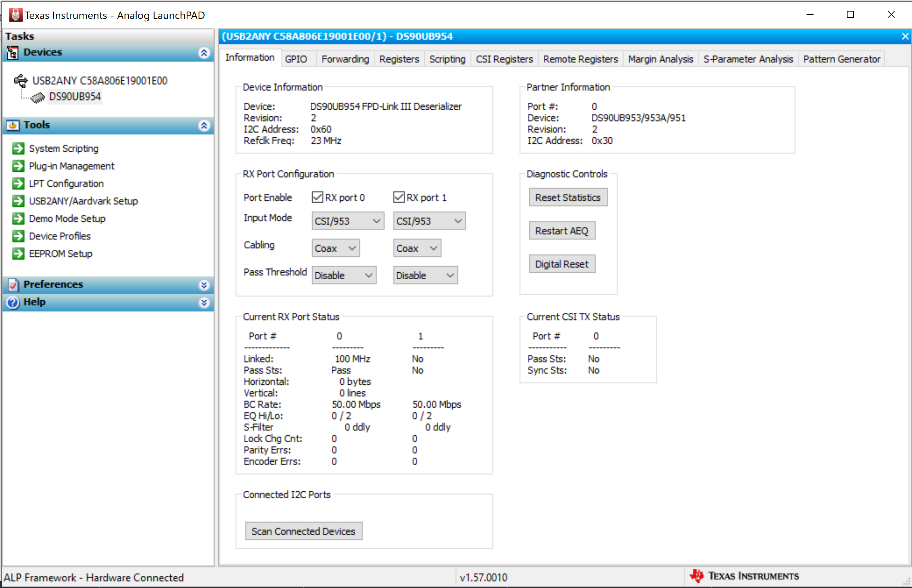Open the Scripting tab

[x=447, y=59]
